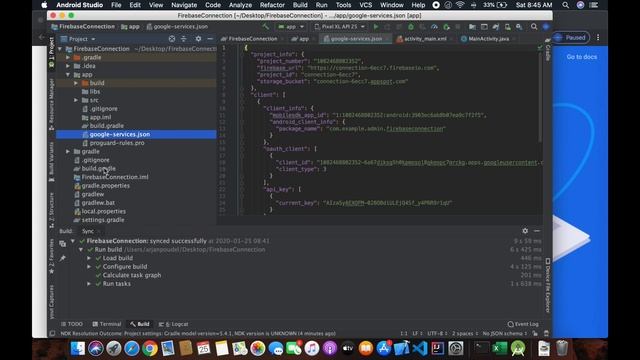Image resolution: width=640 pixels, height=360 pixels.
Task: Toggle the Favorites side panel
Action: [51, 256]
